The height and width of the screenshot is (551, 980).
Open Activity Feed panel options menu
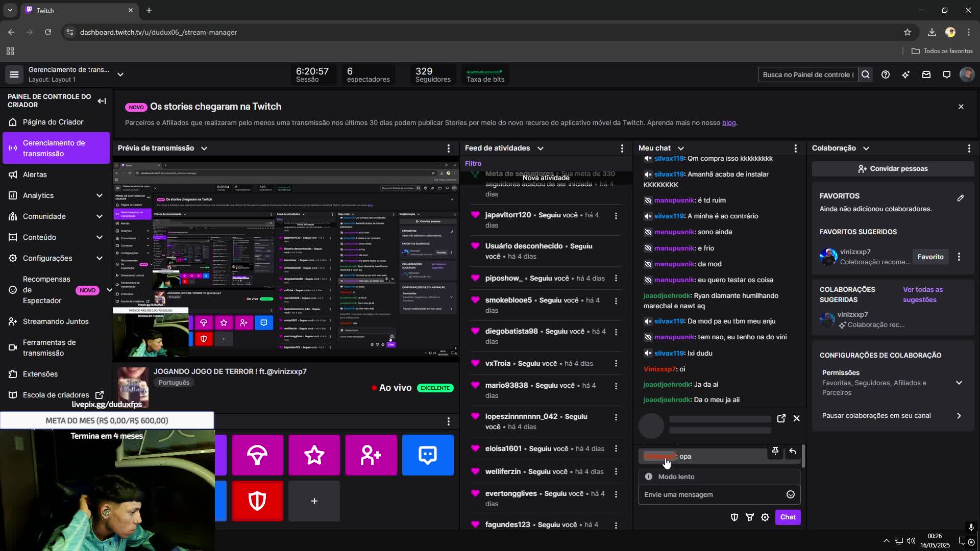[x=622, y=148]
